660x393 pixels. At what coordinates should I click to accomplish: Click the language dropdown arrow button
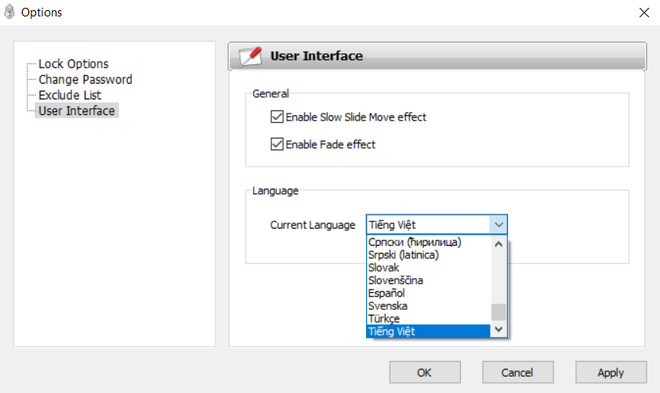coord(498,225)
